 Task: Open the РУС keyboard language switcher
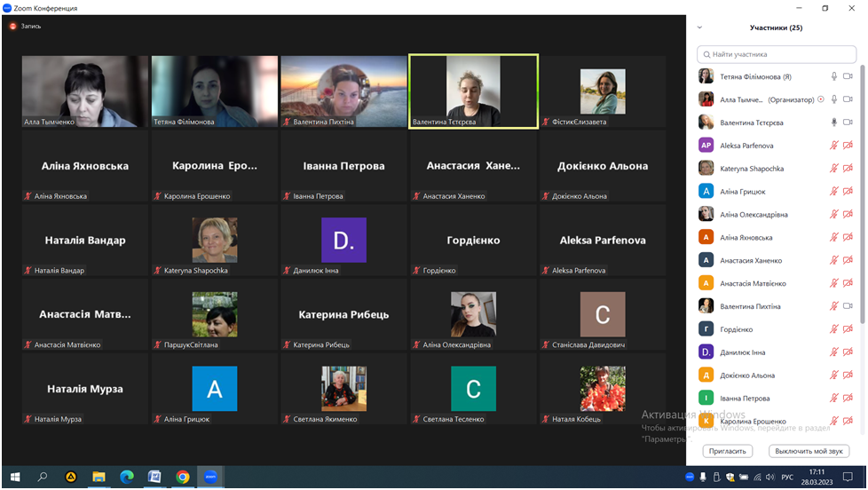click(786, 478)
